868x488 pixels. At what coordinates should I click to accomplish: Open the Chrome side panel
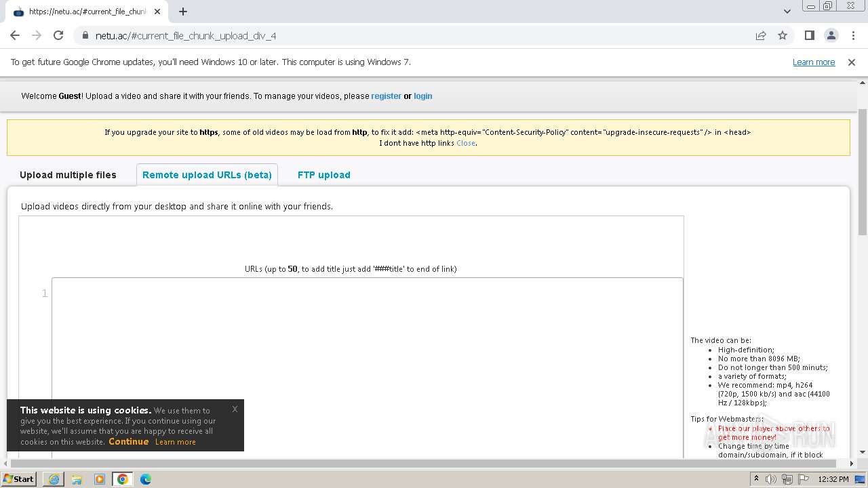(810, 35)
